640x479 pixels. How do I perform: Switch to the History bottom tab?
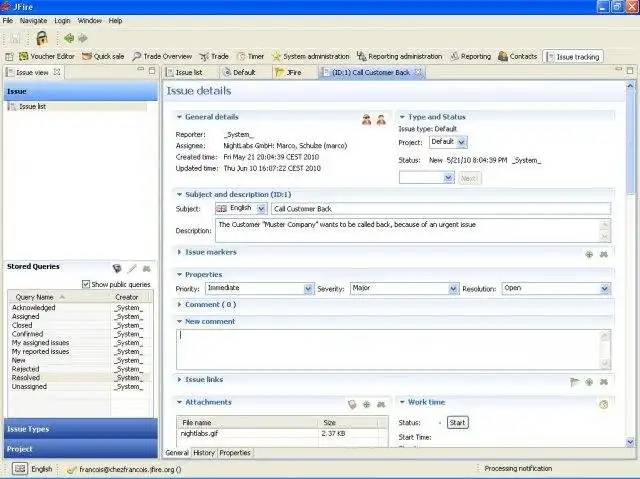point(204,452)
